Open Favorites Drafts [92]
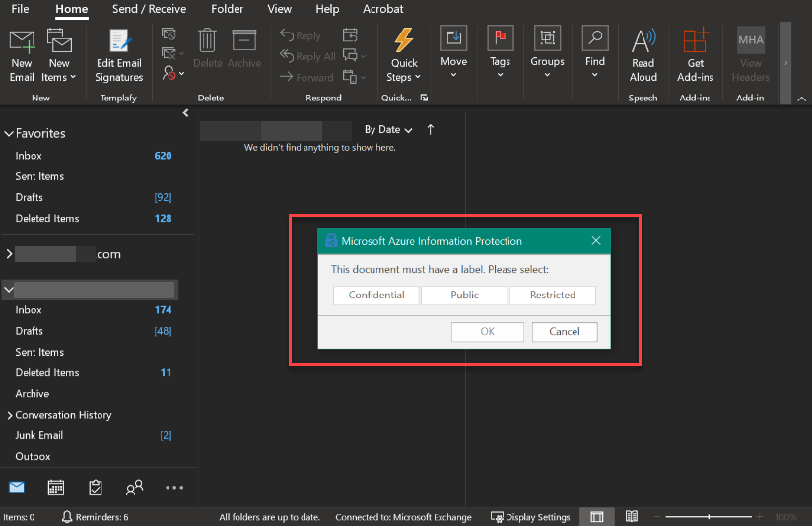 pyautogui.click(x=94, y=197)
